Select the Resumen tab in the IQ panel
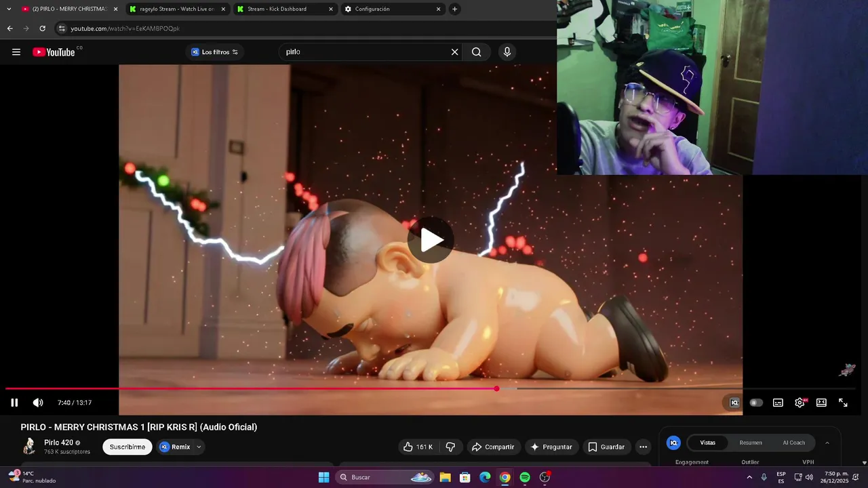The image size is (868, 488). (x=751, y=443)
